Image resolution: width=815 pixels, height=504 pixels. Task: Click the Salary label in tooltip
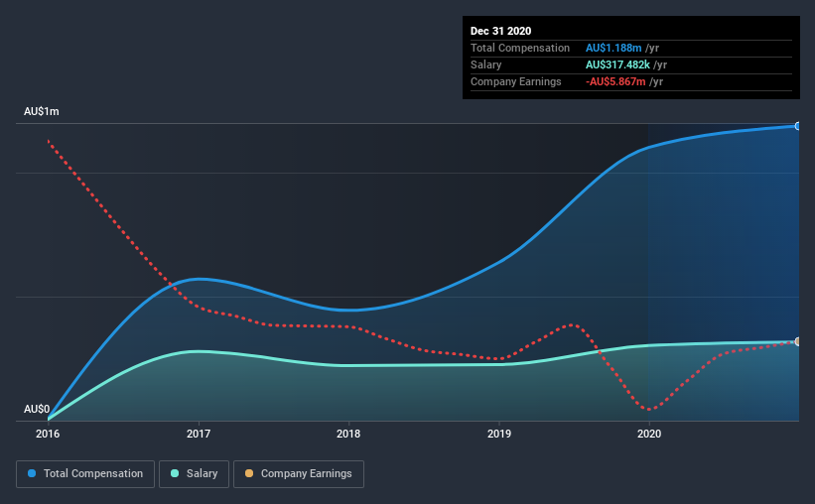486,64
